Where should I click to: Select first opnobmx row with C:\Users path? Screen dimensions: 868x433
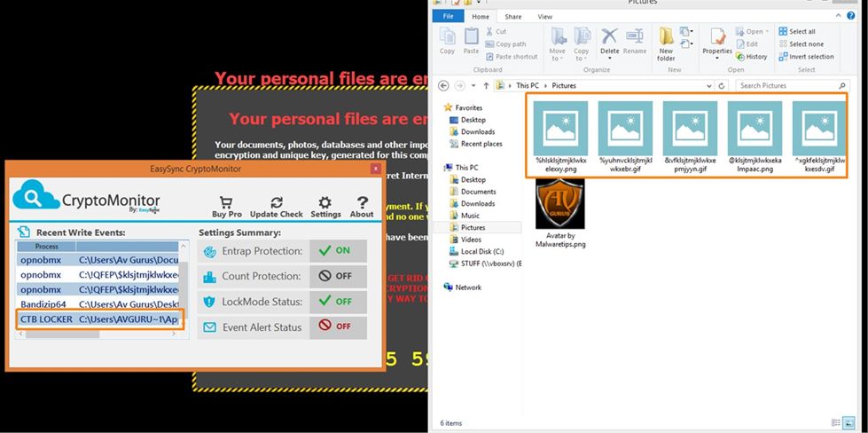tap(98, 260)
